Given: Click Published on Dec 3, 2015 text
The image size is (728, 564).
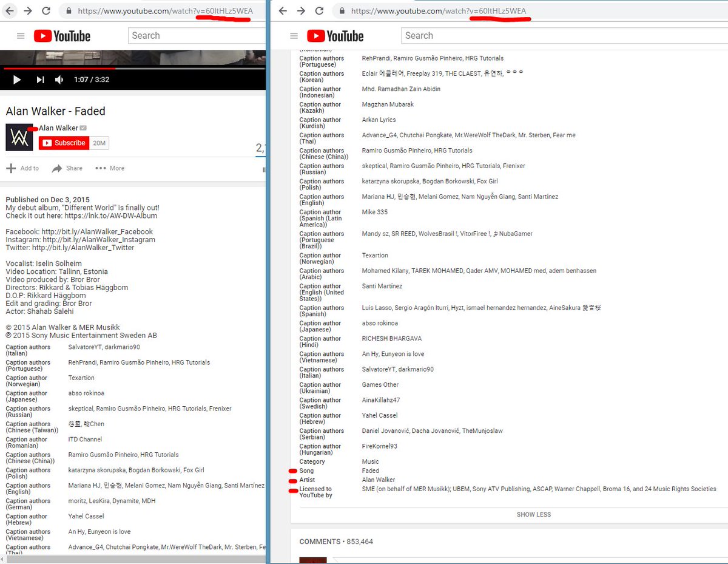Looking at the screenshot, I should click(x=48, y=200).
